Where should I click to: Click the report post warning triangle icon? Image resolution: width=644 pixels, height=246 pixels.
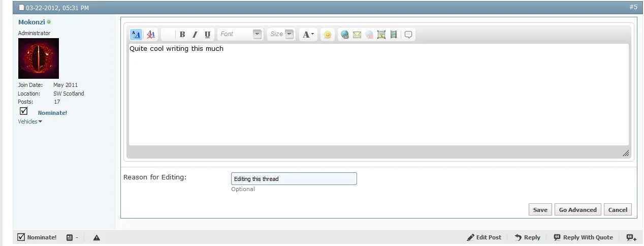[96, 237]
